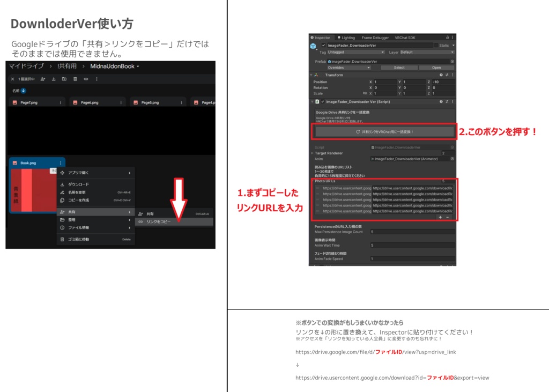Image resolution: width=549 pixels, height=392 pixels.
Task: Click the 共有リンクをVRChat用に一括変換 button
Action: (x=384, y=132)
